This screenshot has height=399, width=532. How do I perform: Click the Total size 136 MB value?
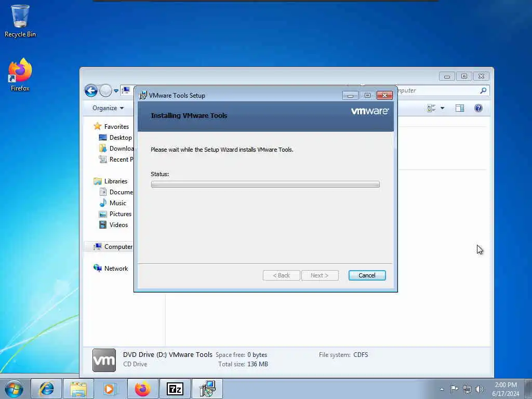(x=258, y=364)
